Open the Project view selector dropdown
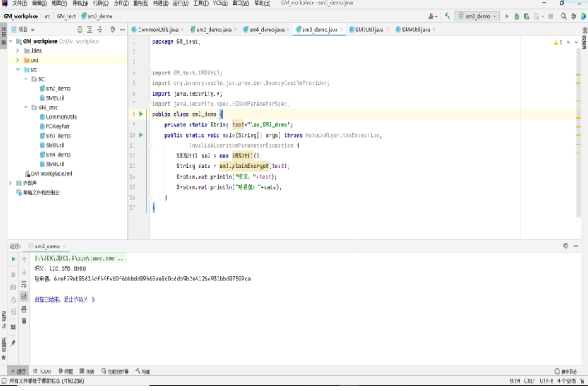 23,30
